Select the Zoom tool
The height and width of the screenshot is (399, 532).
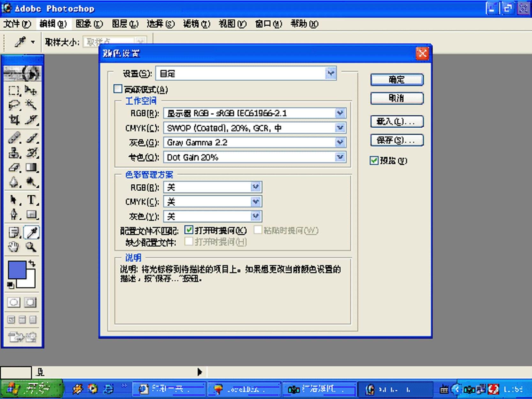click(31, 247)
